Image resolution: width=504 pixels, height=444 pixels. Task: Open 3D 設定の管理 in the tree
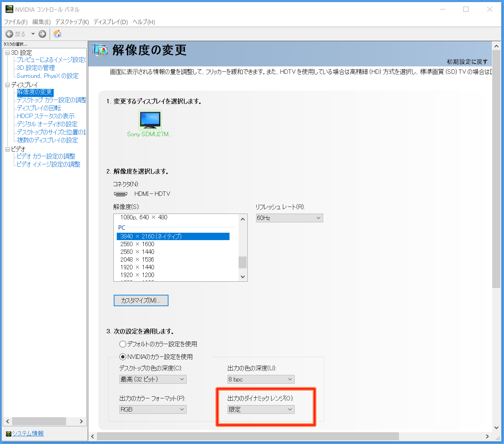36,68
